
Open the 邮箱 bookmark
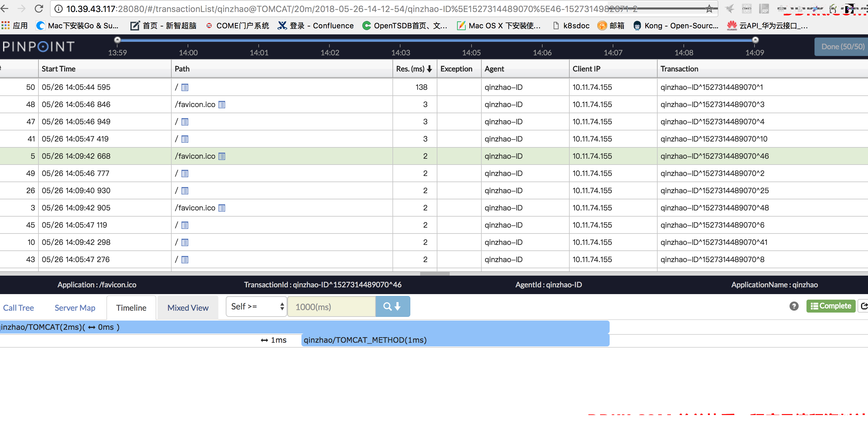point(611,26)
